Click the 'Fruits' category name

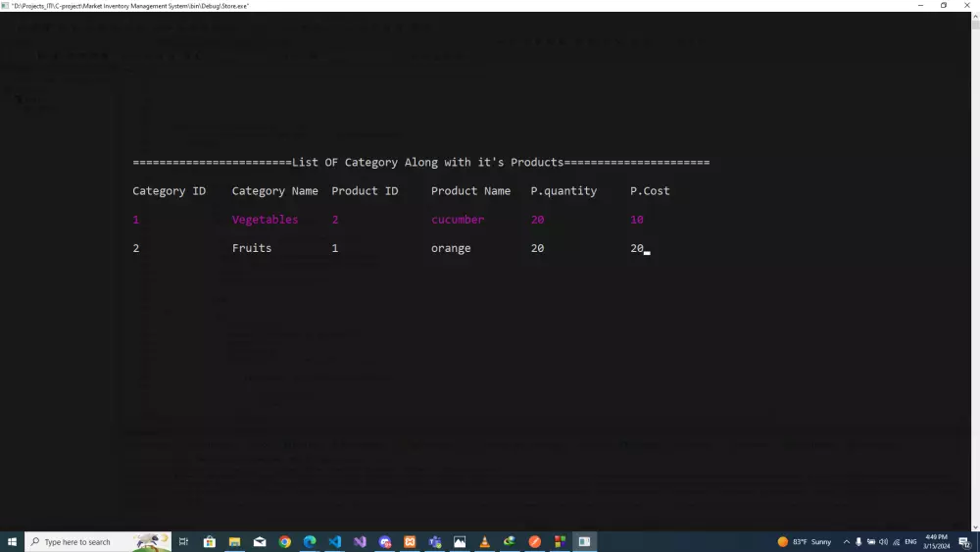[x=252, y=248]
